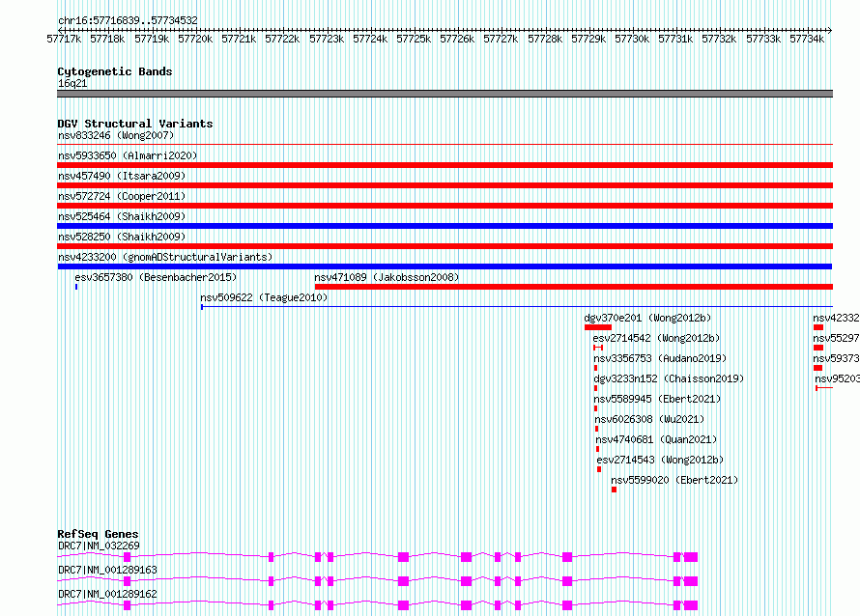Click the ruler's right arrow end
Screen dimensions: 860x616
[830, 30]
